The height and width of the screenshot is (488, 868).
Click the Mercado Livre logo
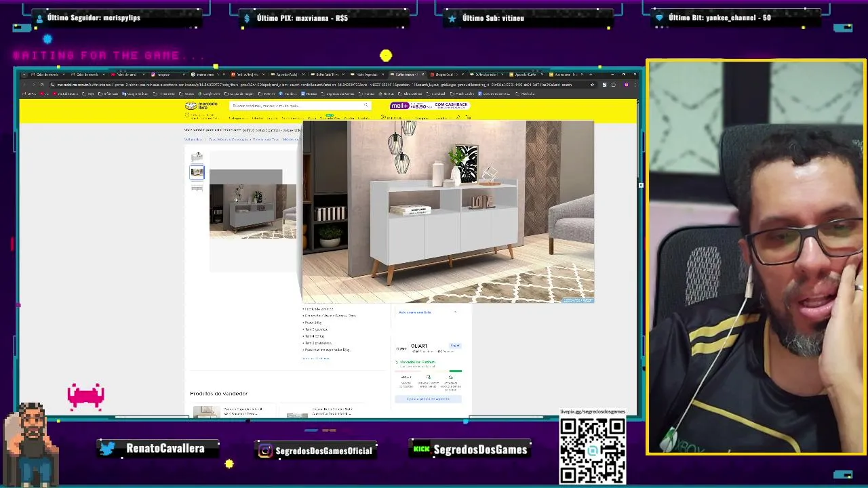tap(201, 106)
